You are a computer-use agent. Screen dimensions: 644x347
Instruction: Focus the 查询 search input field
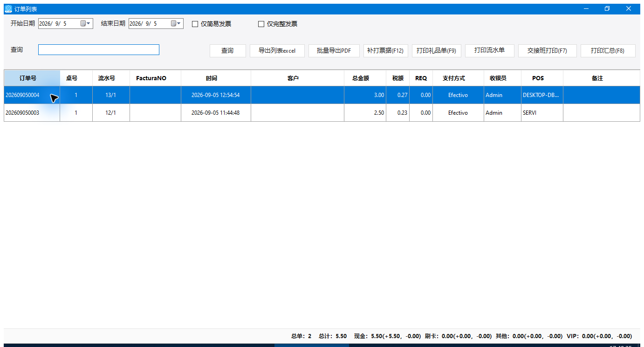coord(99,49)
